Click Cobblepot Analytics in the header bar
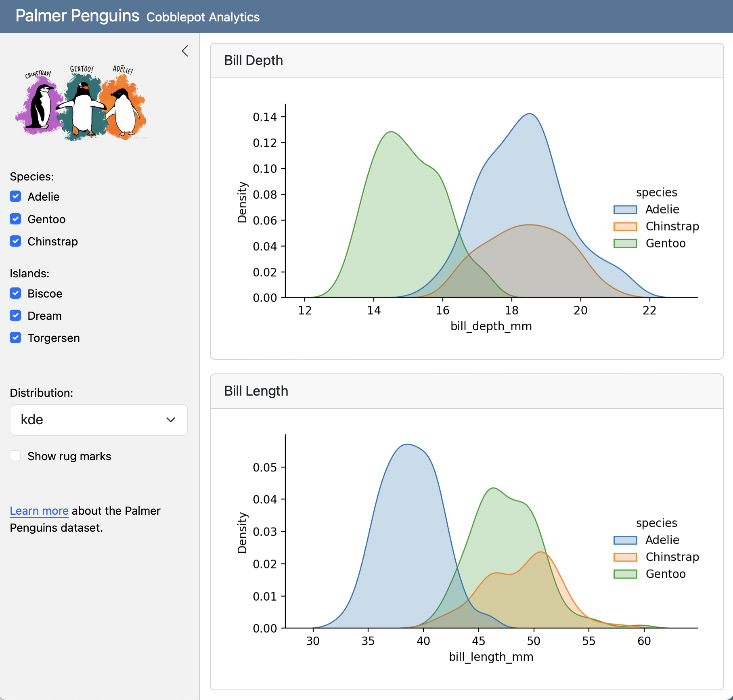The width and height of the screenshot is (733, 700). (x=203, y=17)
